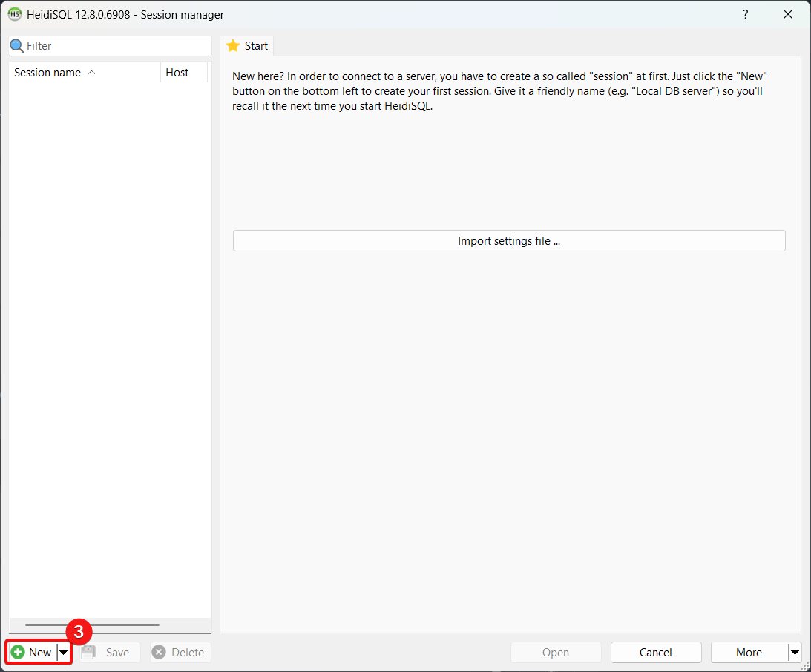The image size is (811, 672).
Task: Click the sort arrow beside Session name
Action: 92,72
